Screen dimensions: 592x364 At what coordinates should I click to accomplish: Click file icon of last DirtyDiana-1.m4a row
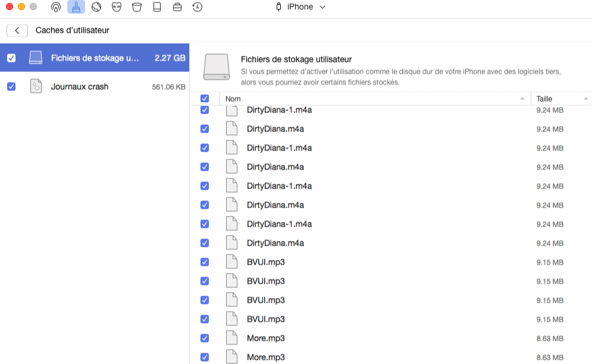[x=231, y=224]
